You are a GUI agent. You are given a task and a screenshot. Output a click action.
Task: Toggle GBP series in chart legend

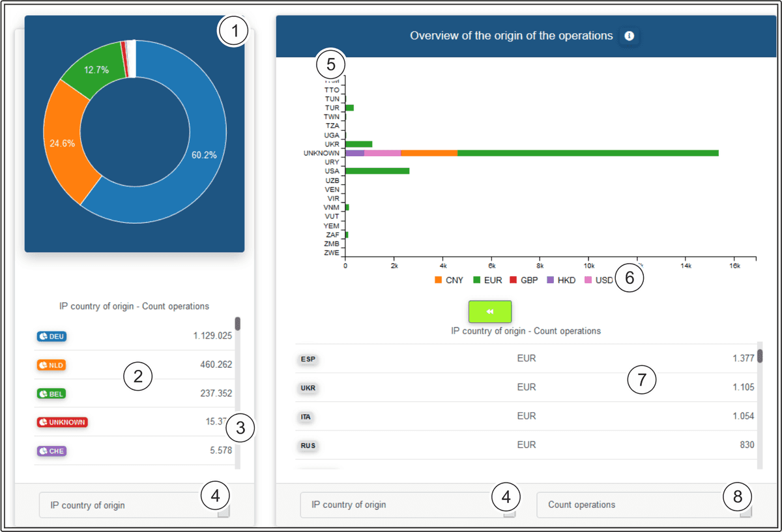(x=523, y=280)
